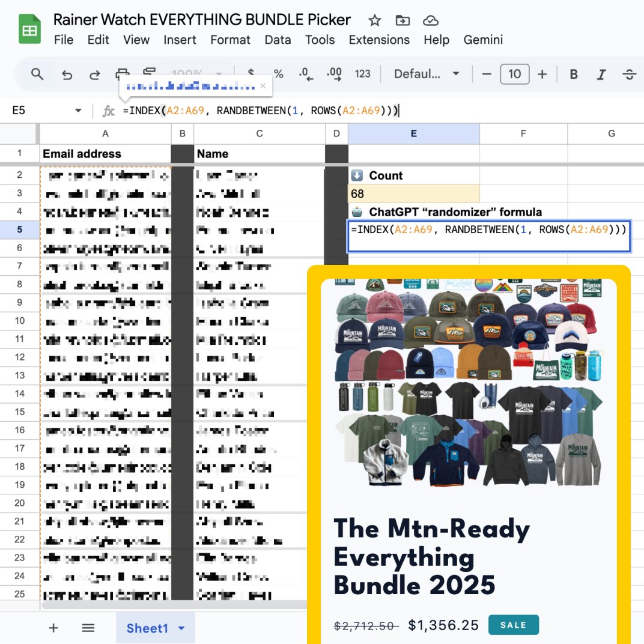Print the spreadsheet
This screenshot has width=644, height=644.
click(x=122, y=73)
